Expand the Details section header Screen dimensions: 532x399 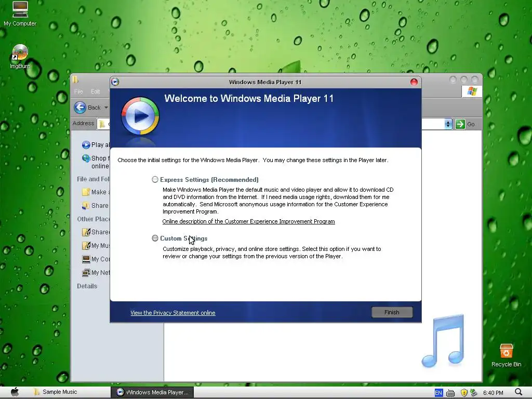87,286
